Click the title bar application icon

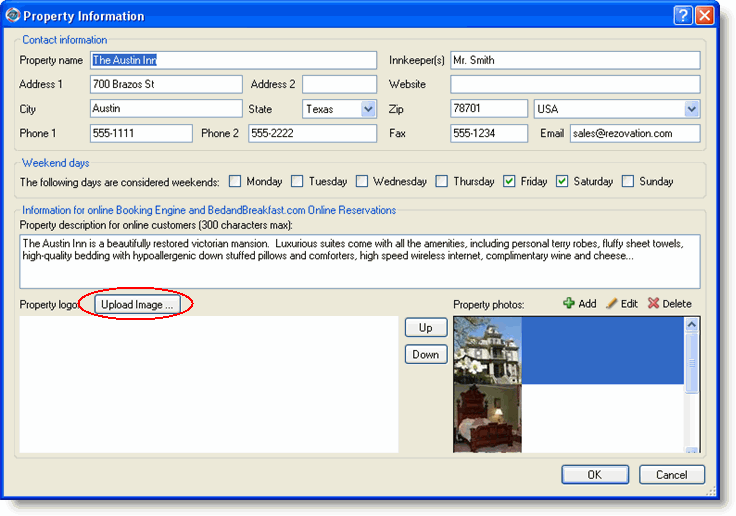[12, 16]
